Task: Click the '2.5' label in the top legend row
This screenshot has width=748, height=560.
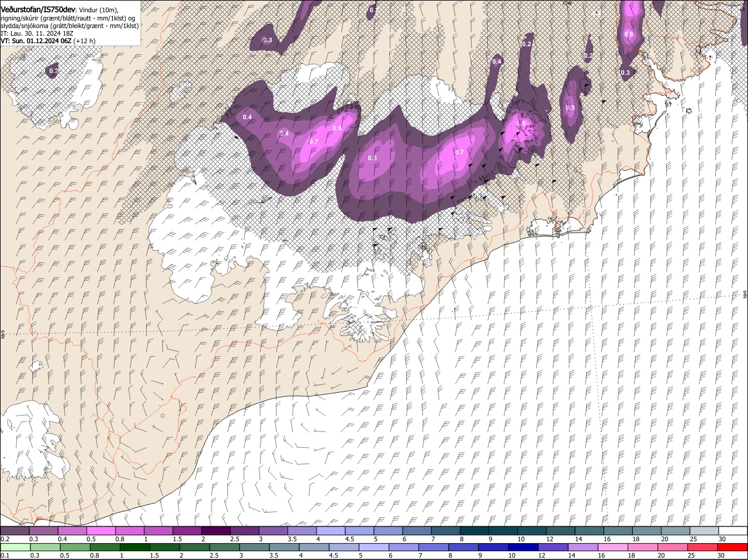Action: coord(234,539)
